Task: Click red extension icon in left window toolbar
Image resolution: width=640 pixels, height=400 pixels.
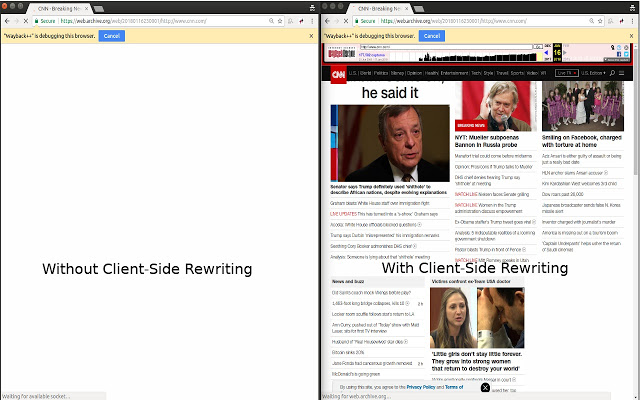Action: coord(301,21)
